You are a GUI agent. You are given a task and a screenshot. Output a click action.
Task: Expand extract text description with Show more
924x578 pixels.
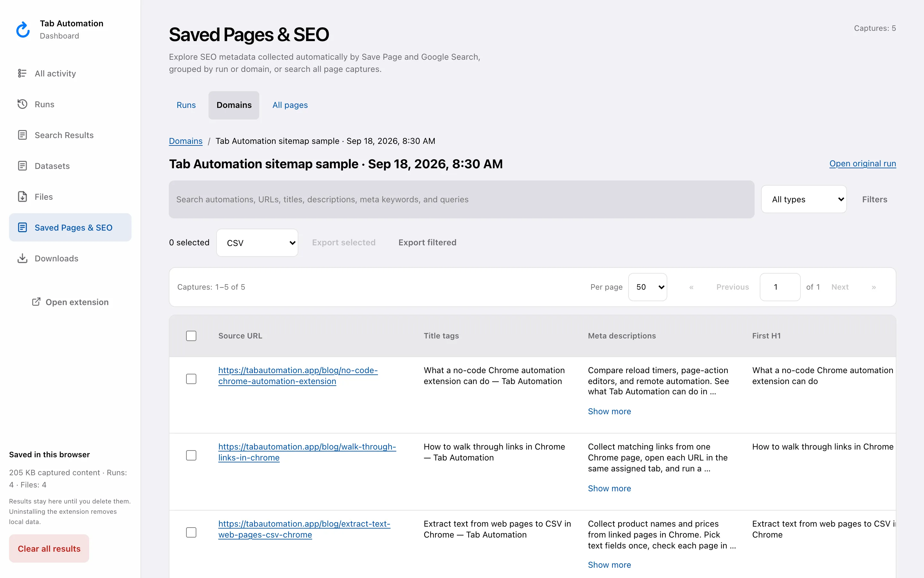[x=609, y=565]
